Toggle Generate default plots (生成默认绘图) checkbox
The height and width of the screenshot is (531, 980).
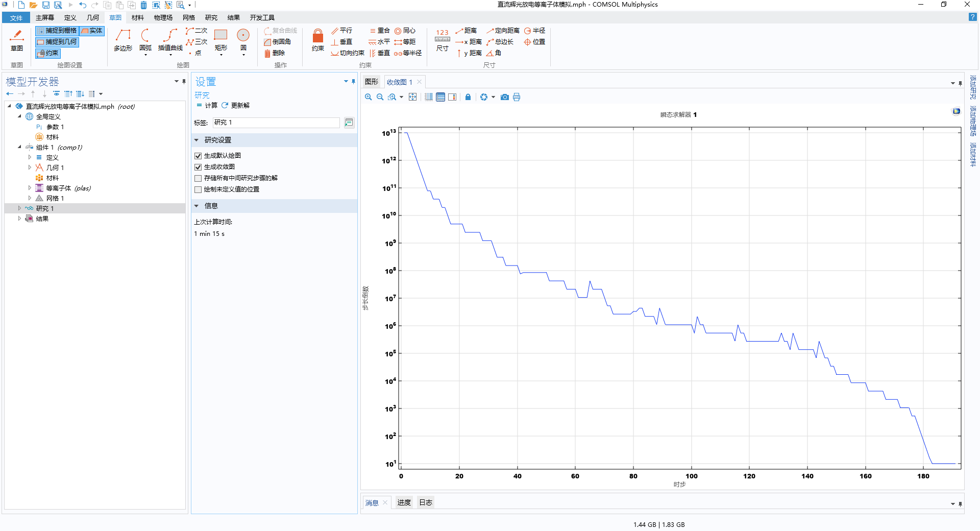click(x=198, y=156)
